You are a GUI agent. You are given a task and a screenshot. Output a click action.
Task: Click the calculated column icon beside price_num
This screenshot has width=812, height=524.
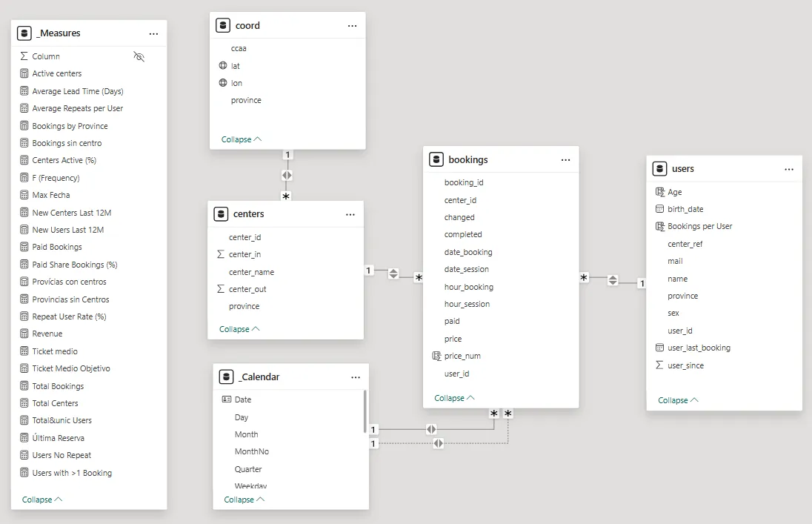coord(436,356)
